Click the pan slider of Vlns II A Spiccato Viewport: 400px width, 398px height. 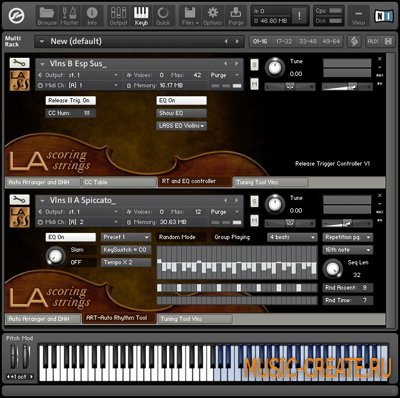tap(290, 223)
